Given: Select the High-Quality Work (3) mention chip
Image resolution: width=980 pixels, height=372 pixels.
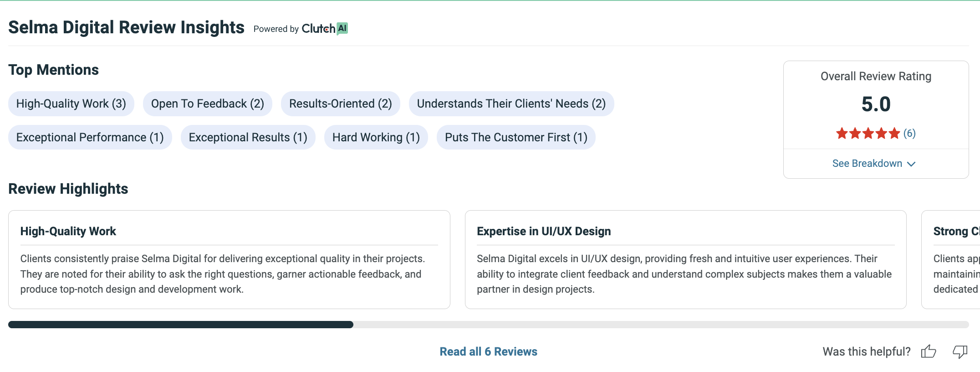Looking at the screenshot, I should (x=71, y=103).
